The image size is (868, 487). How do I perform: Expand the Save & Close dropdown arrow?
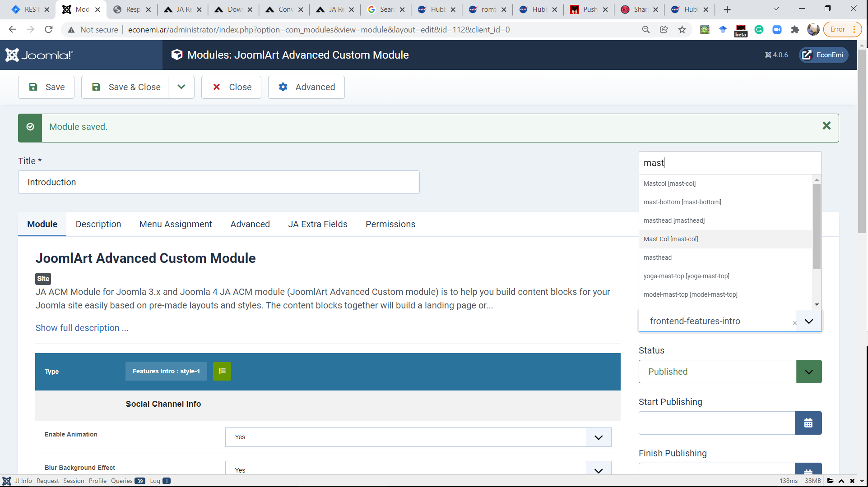pyautogui.click(x=181, y=87)
